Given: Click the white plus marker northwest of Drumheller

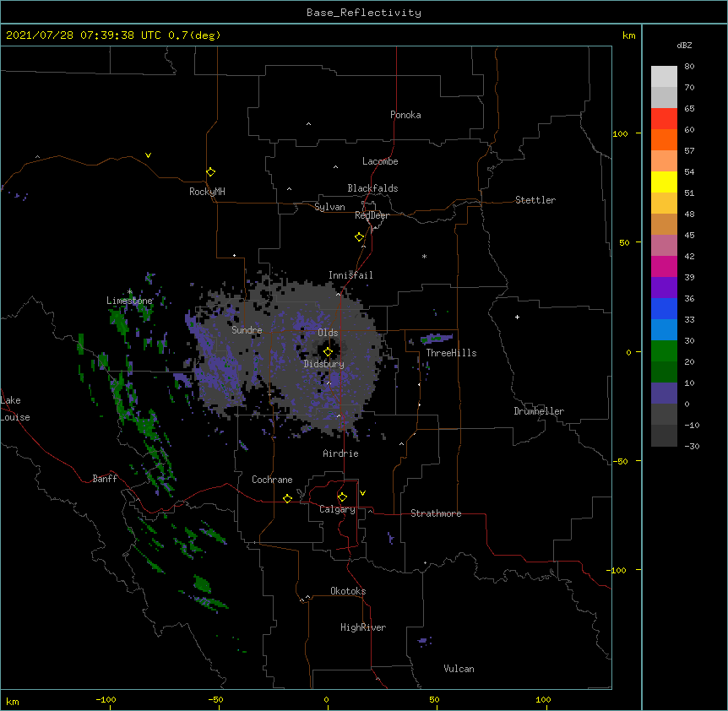Looking at the screenshot, I should click(x=517, y=317).
